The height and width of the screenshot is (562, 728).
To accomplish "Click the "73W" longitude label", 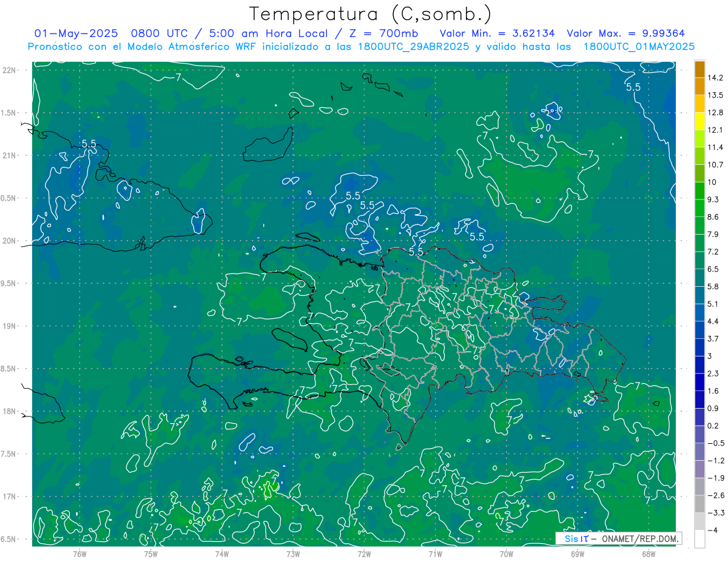I will pos(293,554).
